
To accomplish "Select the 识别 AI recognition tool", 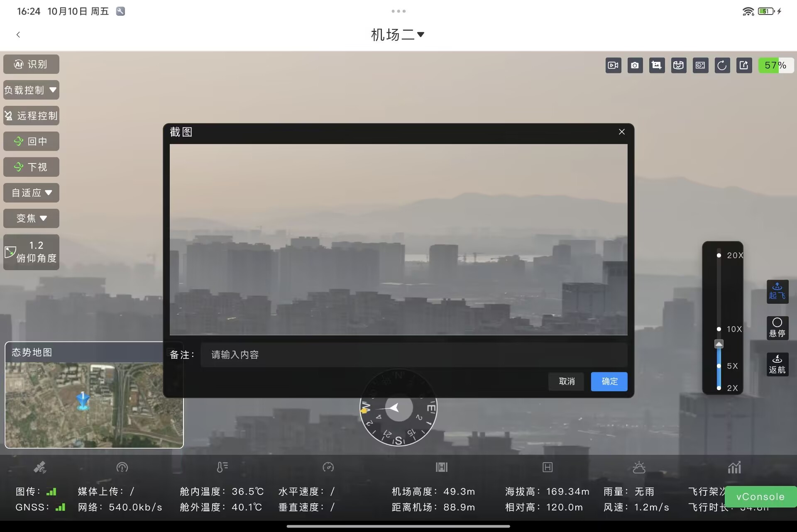I will (x=31, y=64).
